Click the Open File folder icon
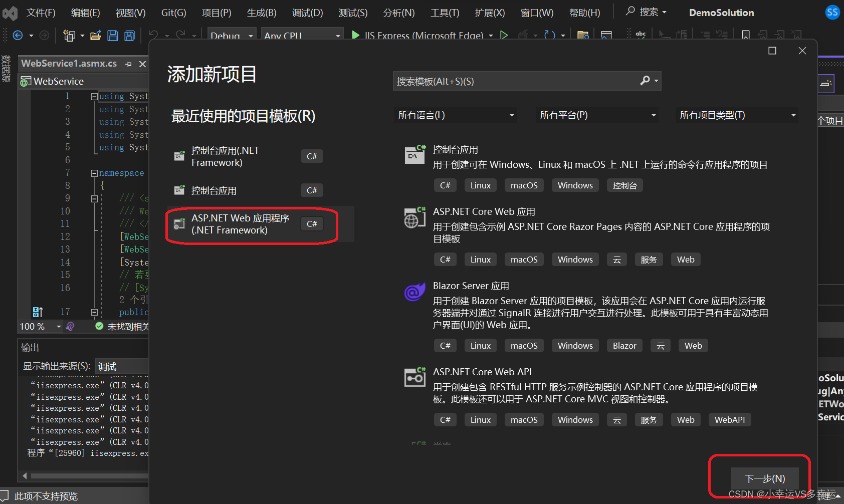Viewport: 844px width, 504px height. point(95,35)
